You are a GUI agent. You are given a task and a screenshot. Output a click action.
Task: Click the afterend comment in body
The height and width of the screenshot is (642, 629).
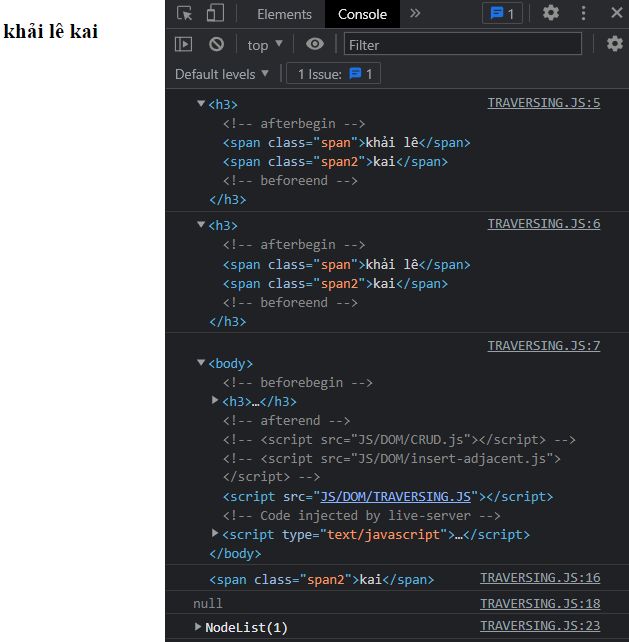click(x=286, y=421)
